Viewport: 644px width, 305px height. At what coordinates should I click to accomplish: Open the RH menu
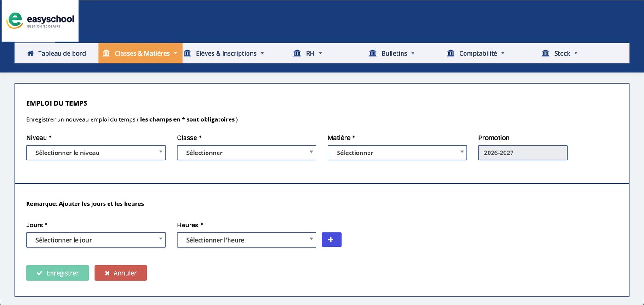pos(308,53)
